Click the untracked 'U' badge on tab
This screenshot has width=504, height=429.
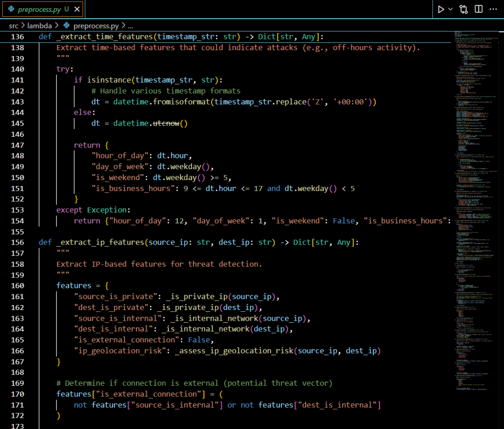coord(66,9)
